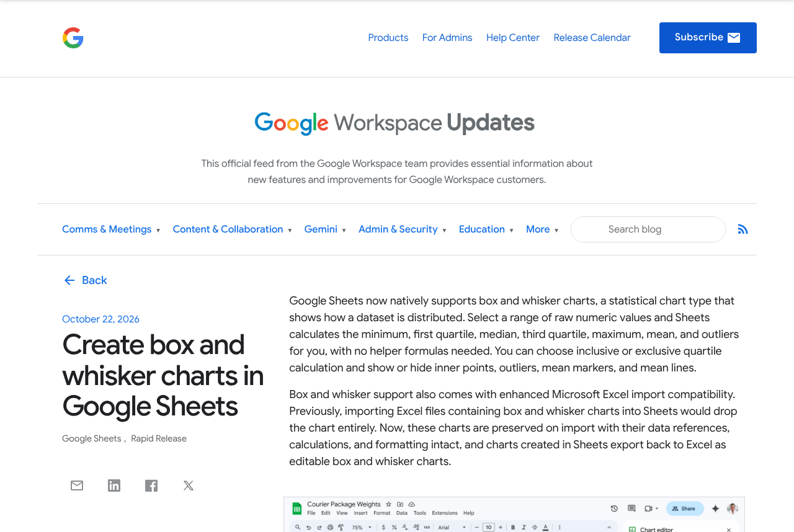Share the post via email icon
794x532 pixels.
point(77,485)
